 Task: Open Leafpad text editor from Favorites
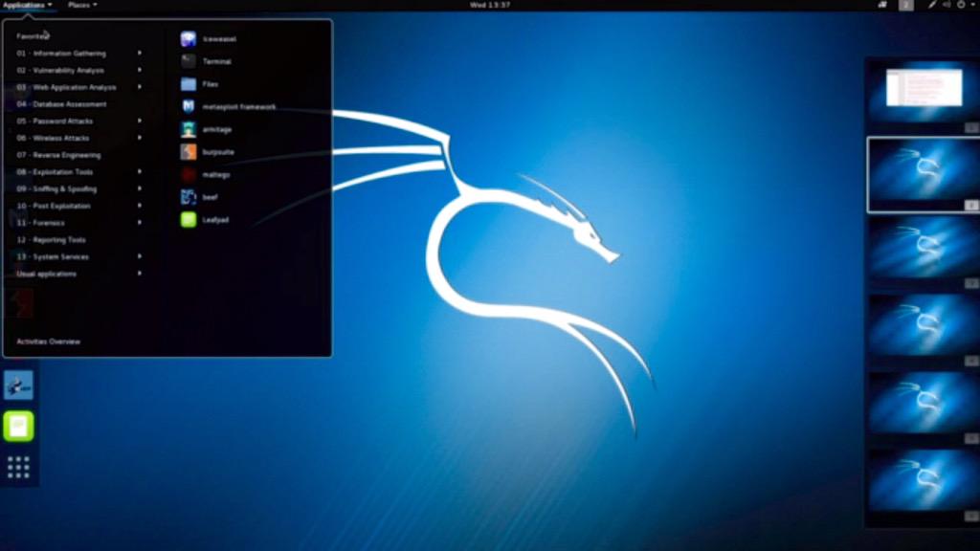click(212, 219)
